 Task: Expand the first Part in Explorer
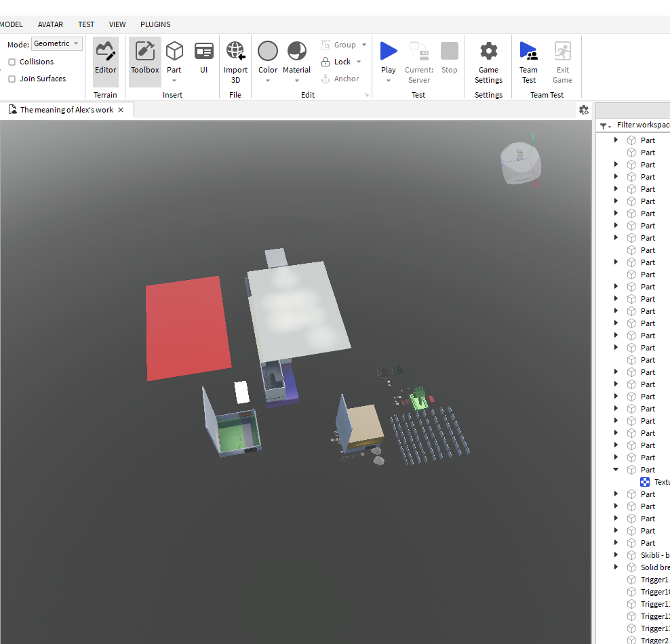[616, 140]
